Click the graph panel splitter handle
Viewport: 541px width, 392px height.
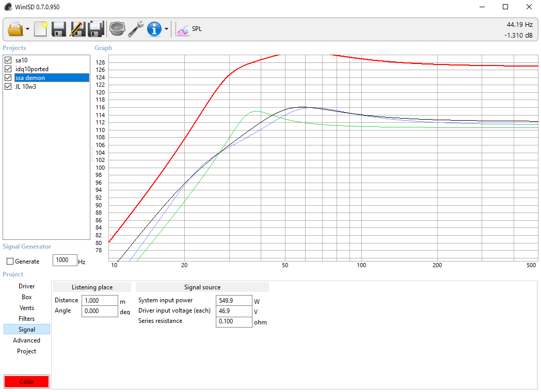click(x=92, y=155)
